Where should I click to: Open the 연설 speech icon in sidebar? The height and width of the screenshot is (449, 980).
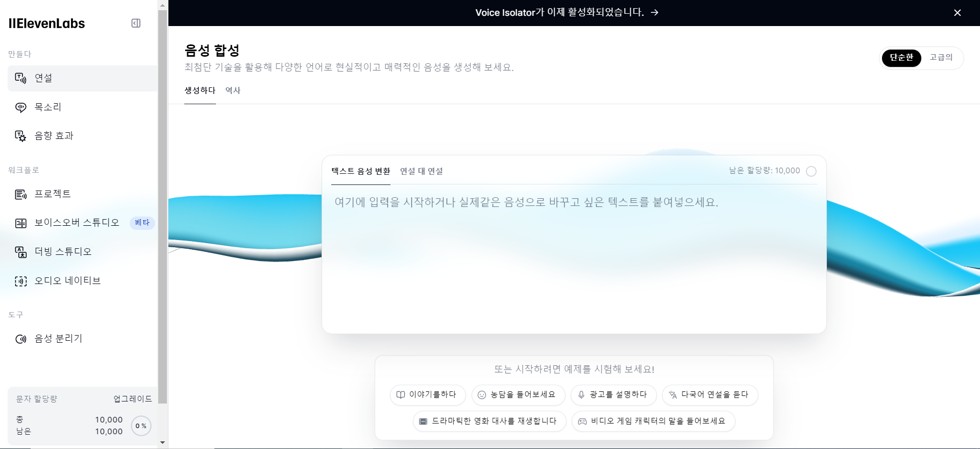[x=20, y=78]
